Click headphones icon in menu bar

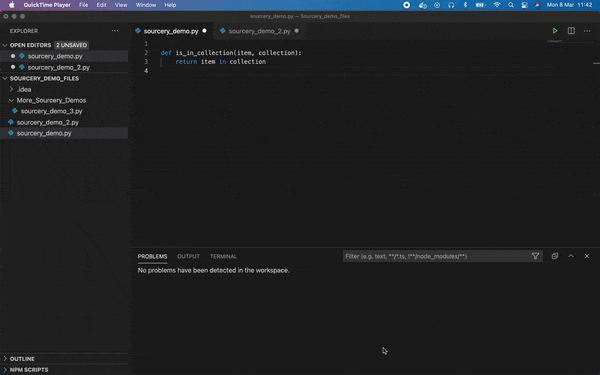(x=451, y=5)
